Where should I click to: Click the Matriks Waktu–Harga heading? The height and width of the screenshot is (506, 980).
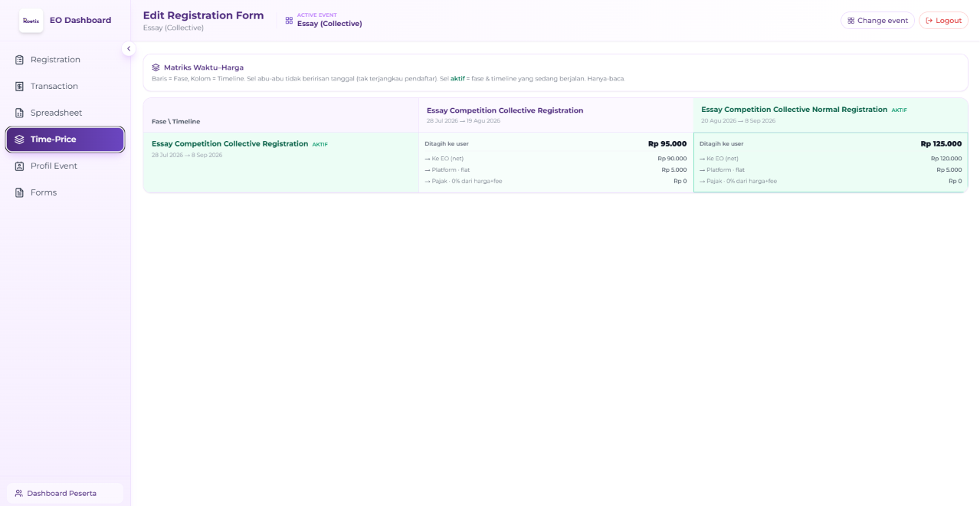204,67
